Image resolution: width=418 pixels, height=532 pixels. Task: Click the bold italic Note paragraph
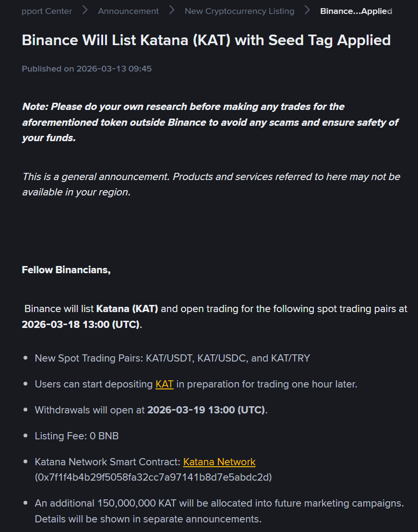pyautogui.click(x=210, y=122)
